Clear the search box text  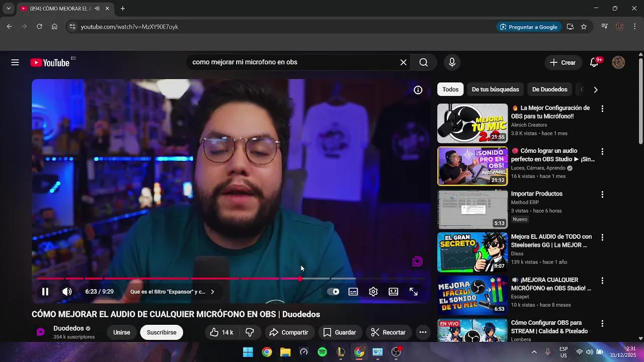tap(404, 62)
